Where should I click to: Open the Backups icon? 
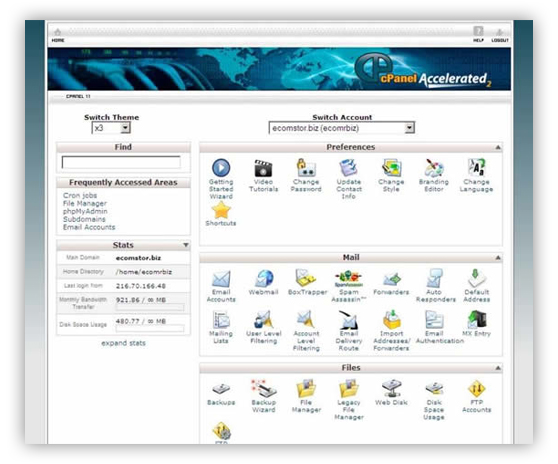pyautogui.click(x=221, y=389)
